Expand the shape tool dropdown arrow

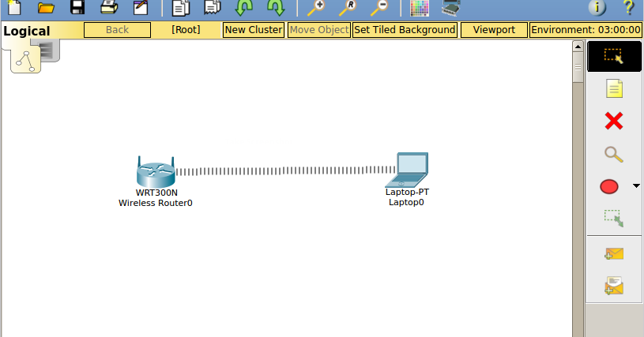click(x=636, y=186)
